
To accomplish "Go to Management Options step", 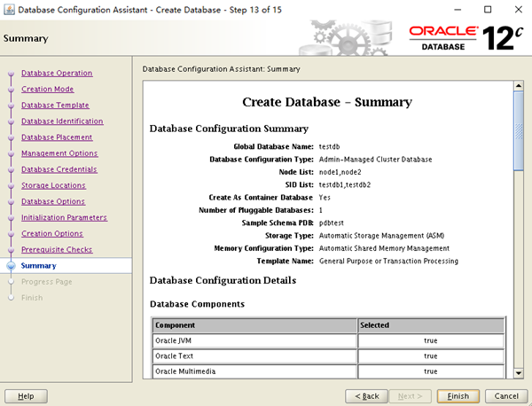I will pyautogui.click(x=59, y=153).
